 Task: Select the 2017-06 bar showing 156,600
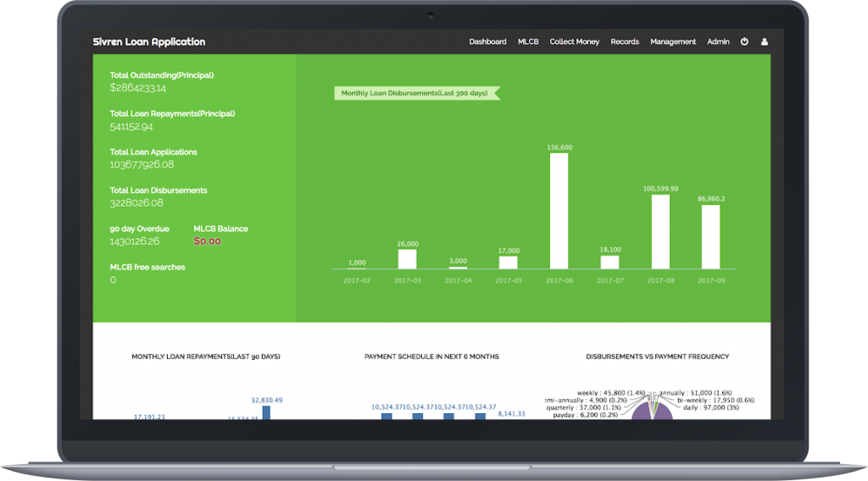[559, 211]
